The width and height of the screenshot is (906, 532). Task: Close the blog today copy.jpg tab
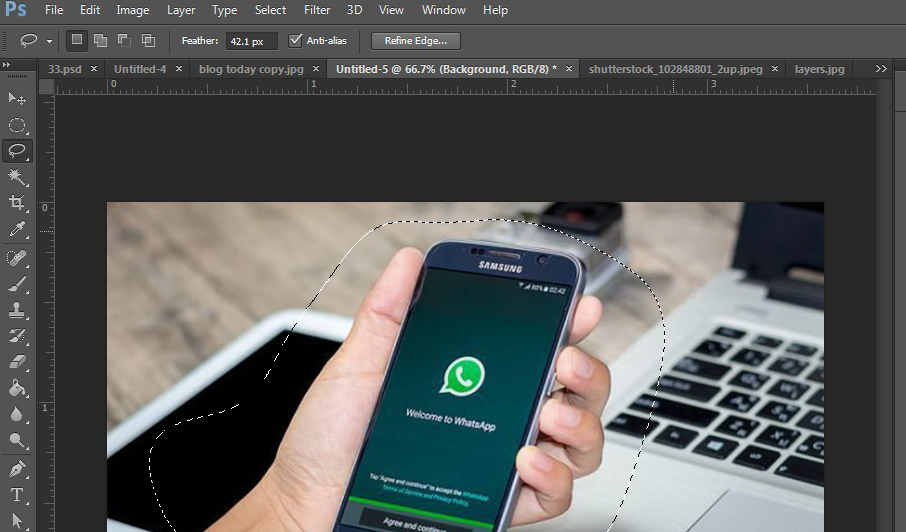(x=316, y=69)
